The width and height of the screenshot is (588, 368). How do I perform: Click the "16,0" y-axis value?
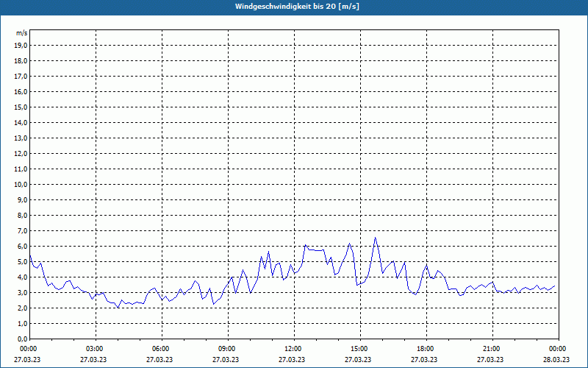coord(21,91)
